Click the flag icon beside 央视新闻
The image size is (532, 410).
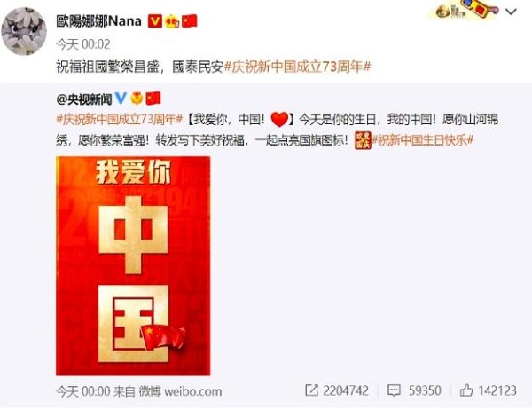153,99
